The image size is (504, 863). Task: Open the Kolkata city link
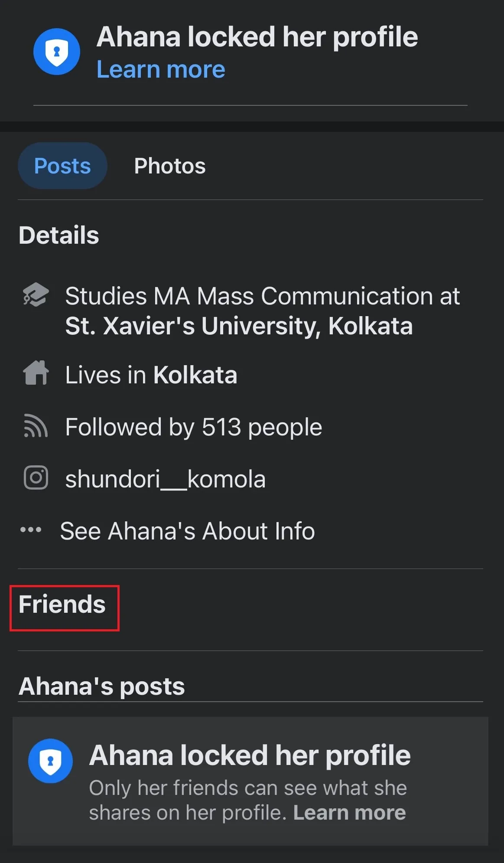[x=195, y=375]
